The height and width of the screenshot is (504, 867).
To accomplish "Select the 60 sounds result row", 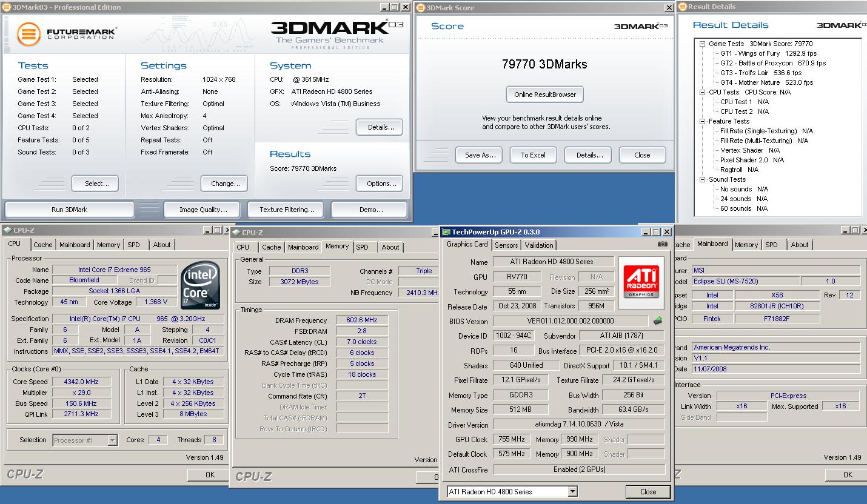I will point(744,208).
